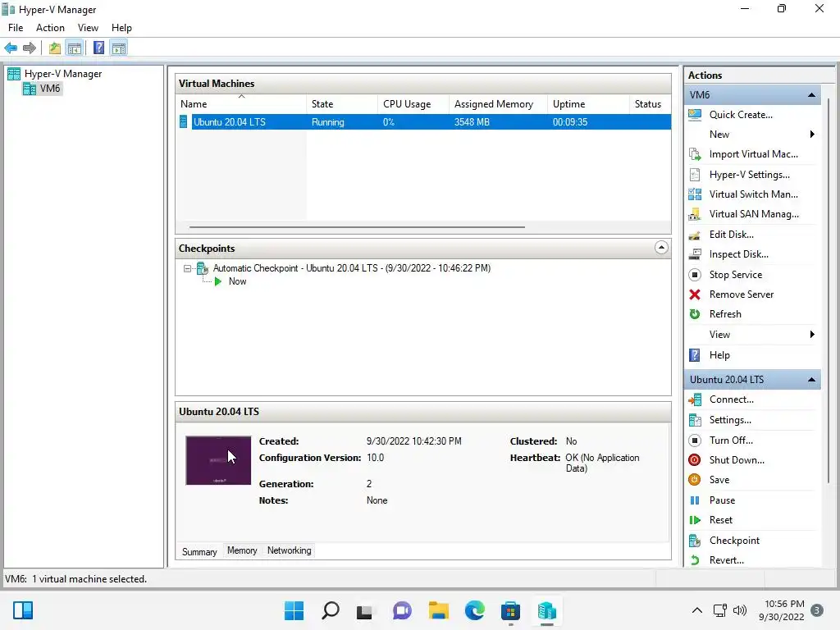Viewport: 840px width, 630px height.
Task: Expand the New submenu arrow
Action: pos(812,135)
